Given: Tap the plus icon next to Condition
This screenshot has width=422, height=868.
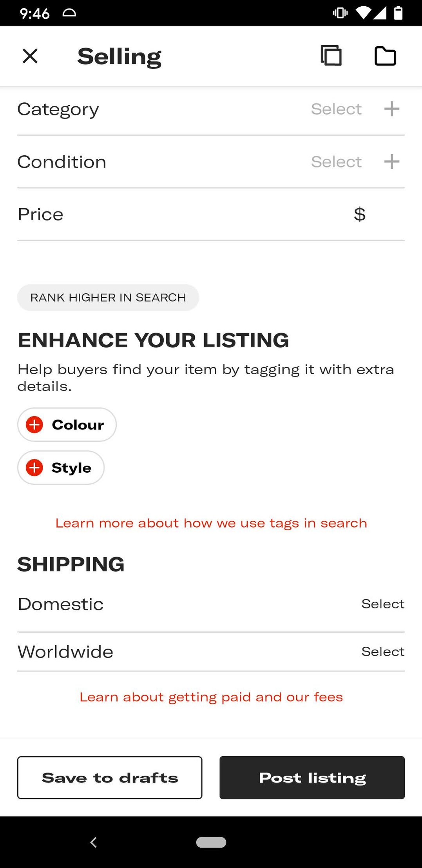Looking at the screenshot, I should [x=392, y=161].
